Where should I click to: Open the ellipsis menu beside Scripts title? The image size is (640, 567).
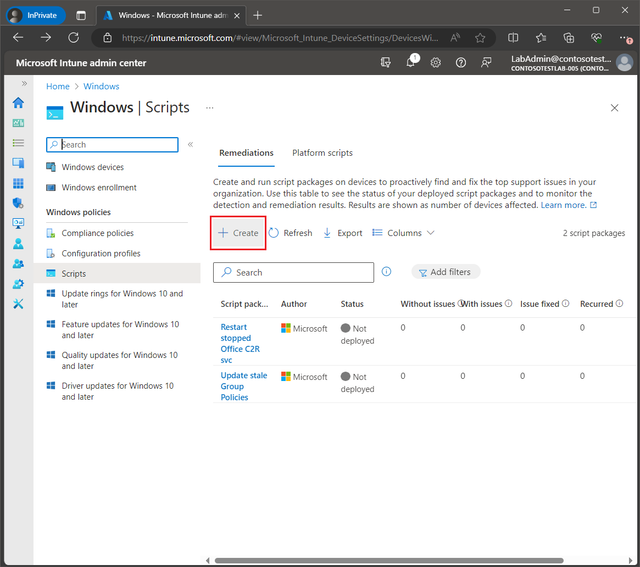tap(209, 108)
